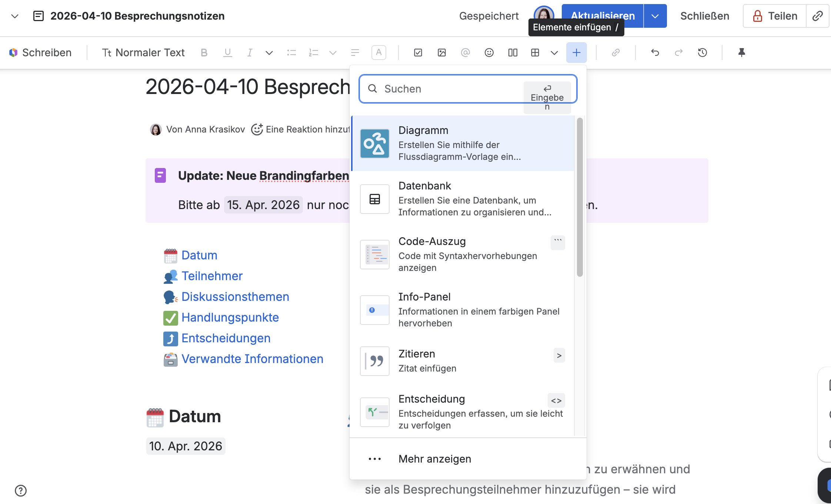Click the insert menu scrollbar
Screen dimensions: 831x504
(580, 197)
